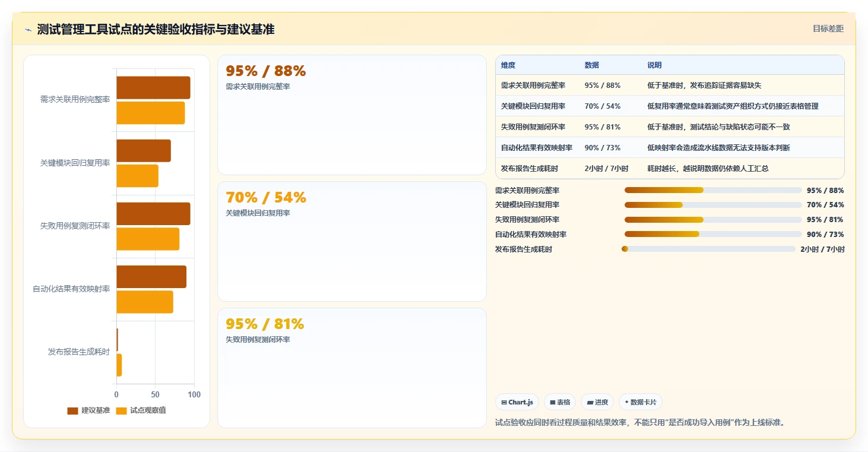Click the 进度 tag chip
Viewport: 868px width, 452px height.
597,402
